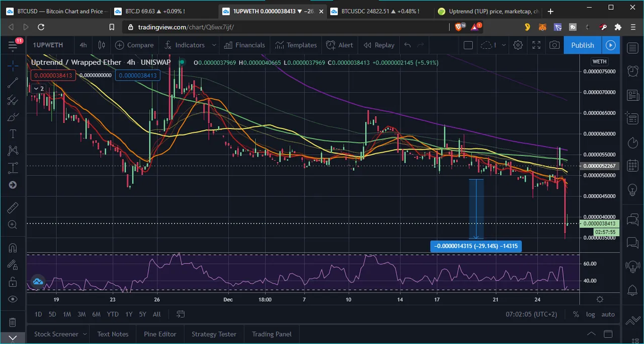
Task: Open the alerts clock panel icon
Action: (x=633, y=71)
